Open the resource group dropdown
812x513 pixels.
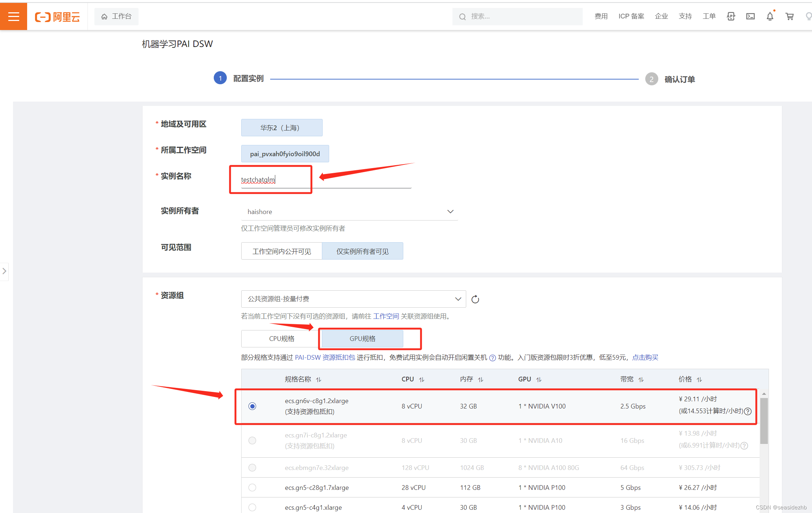[x=353, y=299]
